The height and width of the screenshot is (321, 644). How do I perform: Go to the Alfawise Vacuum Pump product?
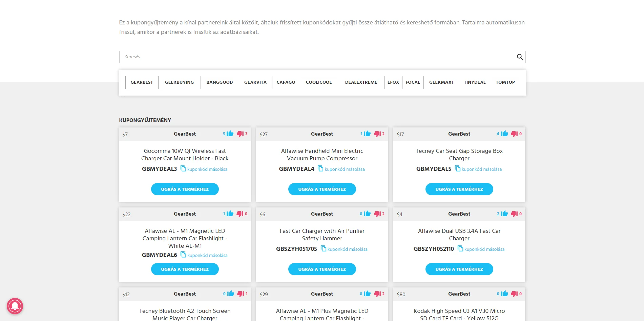click(x=322, y=189)
